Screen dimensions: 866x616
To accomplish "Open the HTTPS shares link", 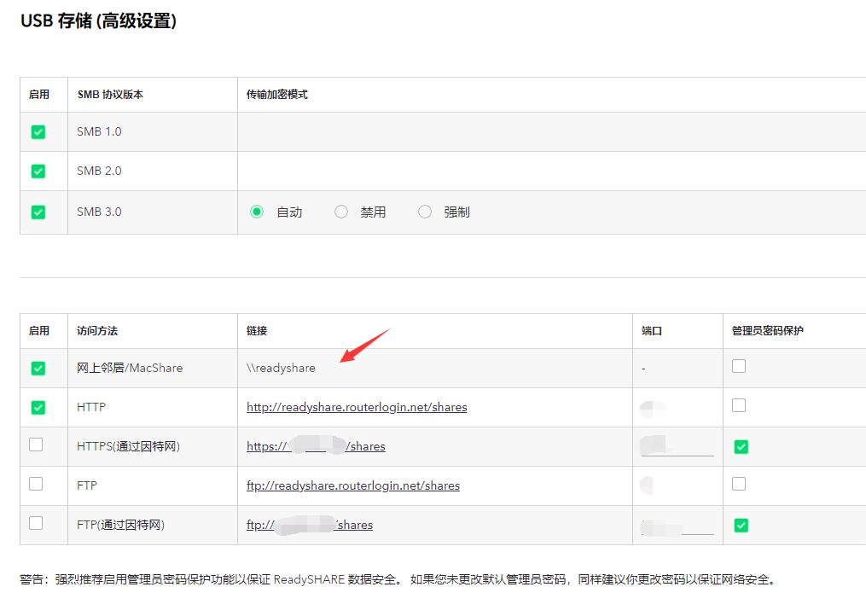I will click(317, 446).
